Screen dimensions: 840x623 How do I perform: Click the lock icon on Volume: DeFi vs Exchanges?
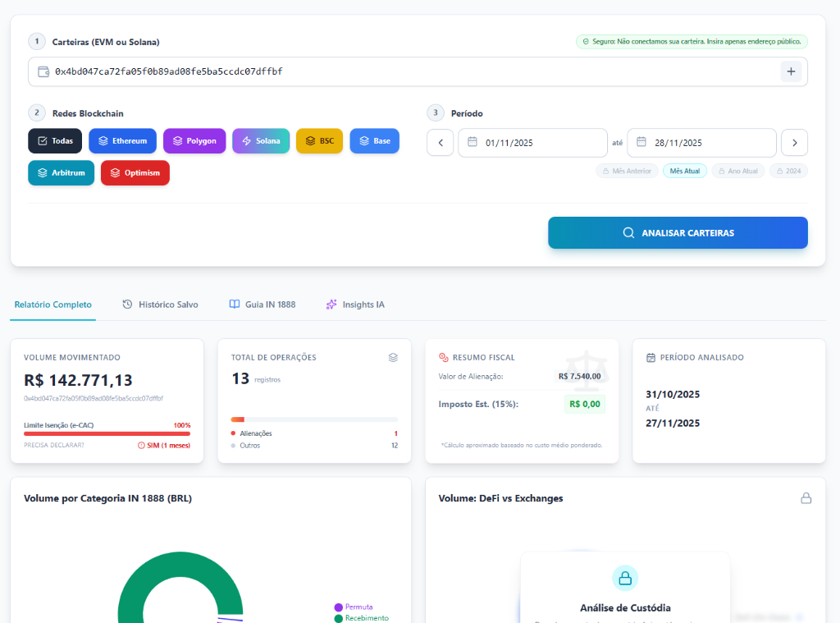click(x=806, y=497)
